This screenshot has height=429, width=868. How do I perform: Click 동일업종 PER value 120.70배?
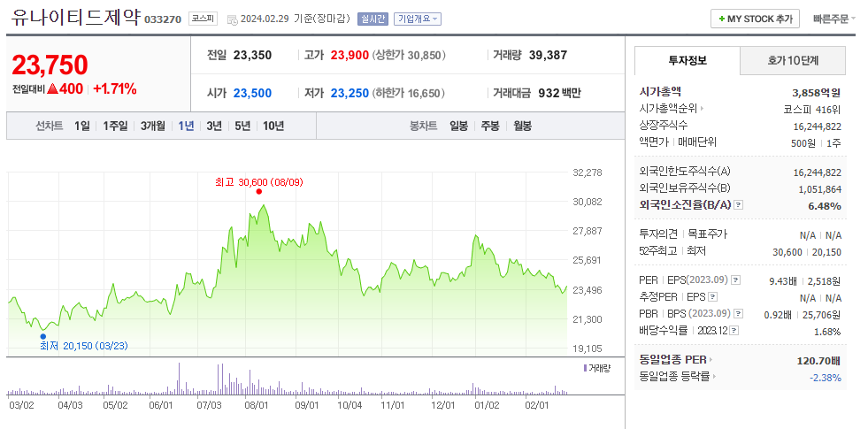pyautogui.click(x=819, y=361)
